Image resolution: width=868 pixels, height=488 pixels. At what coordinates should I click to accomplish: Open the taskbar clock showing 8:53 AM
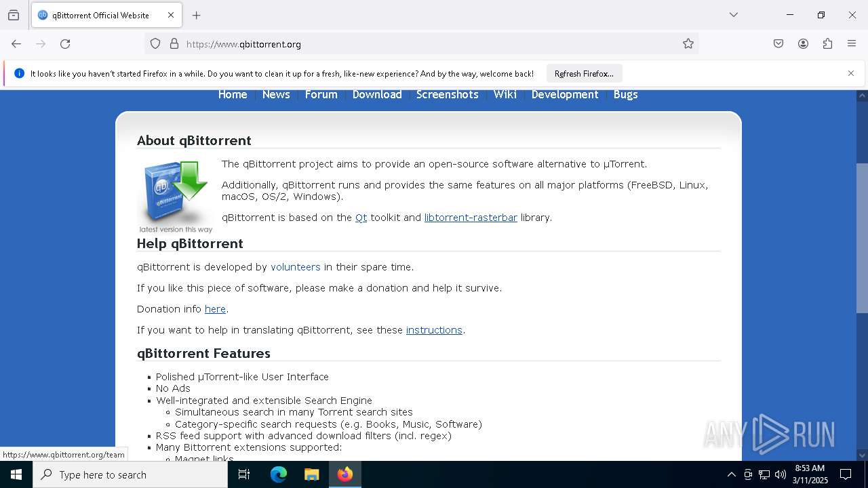click(810, 474)
